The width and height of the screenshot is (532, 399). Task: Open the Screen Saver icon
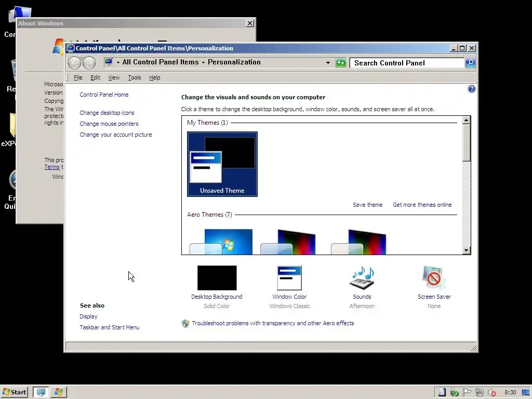tap(434, 278)
